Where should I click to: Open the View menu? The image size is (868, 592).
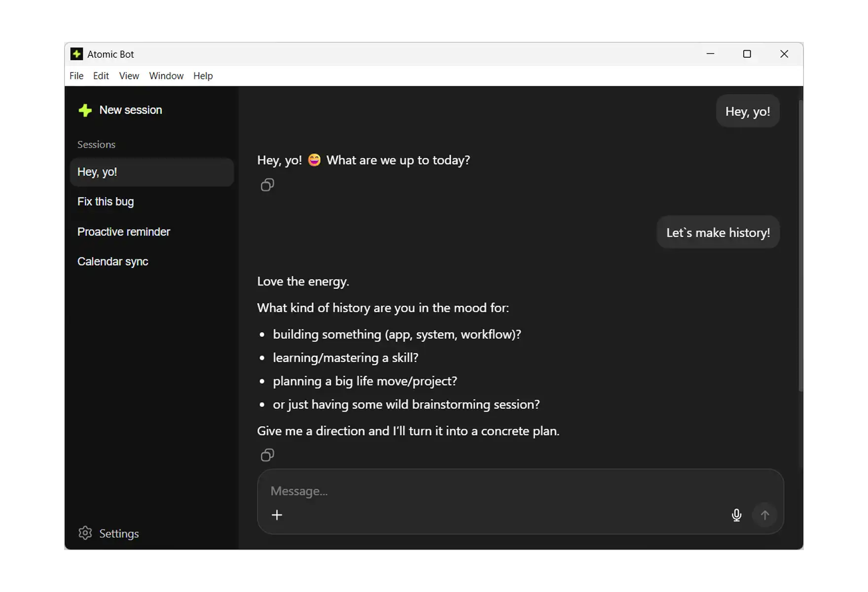point(128,75)
